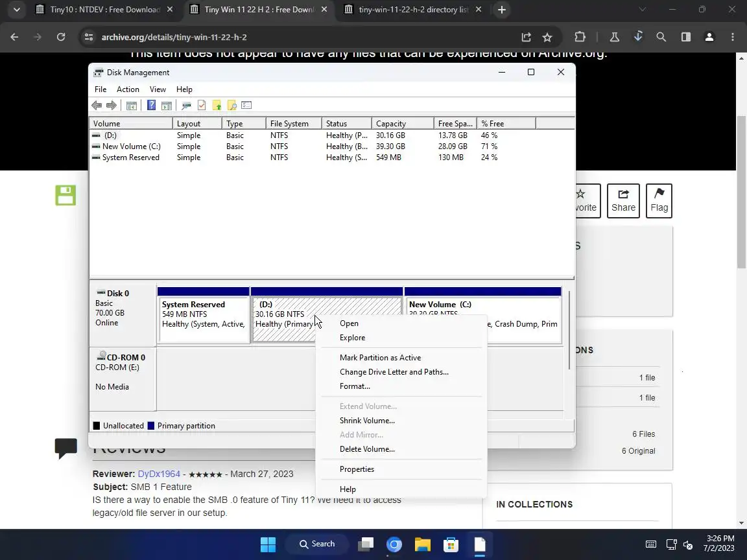Open View menu in Disk Management
The width and height of the screenshot is (747, 560).
pos(158,89)
